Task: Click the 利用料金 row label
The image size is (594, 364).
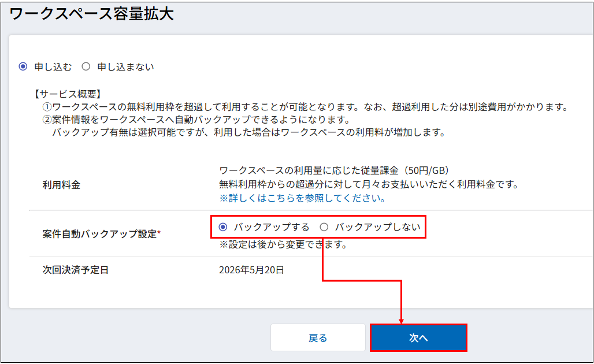Action: (61, 185)
